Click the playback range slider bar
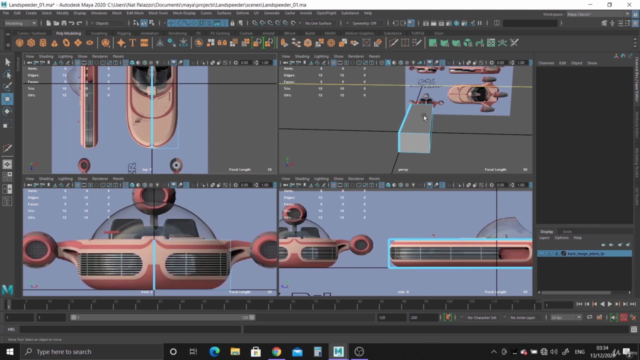640x360 pixels. click(162, 317)
